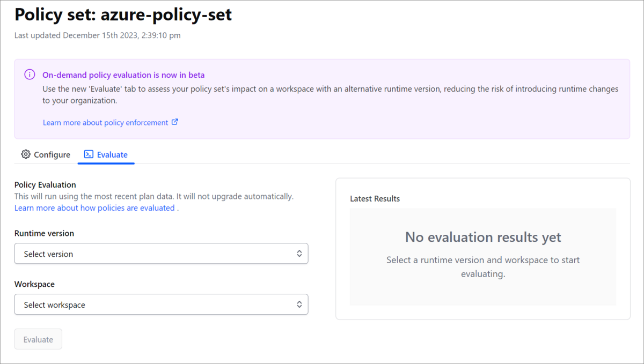Click the info icon in the beta banner
The image size is (644, 364).
coord(30,75)
